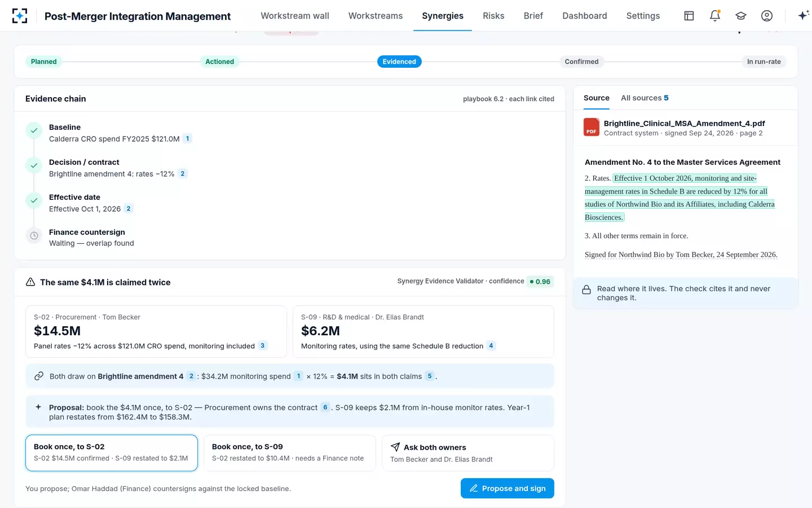812x508 pixels.
Task: Open the notifications bell
Action: coord(715,16)
